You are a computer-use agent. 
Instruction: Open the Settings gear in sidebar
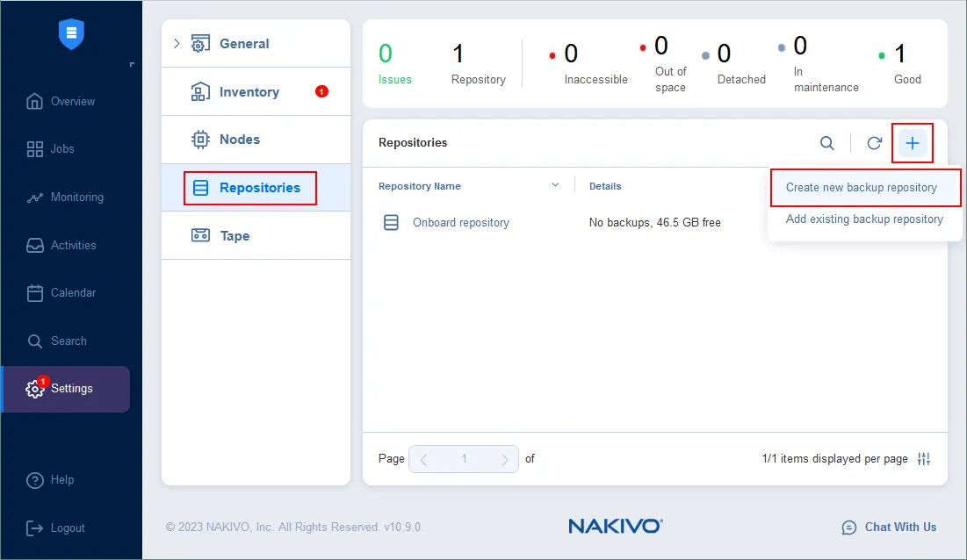tap(35, 389)
